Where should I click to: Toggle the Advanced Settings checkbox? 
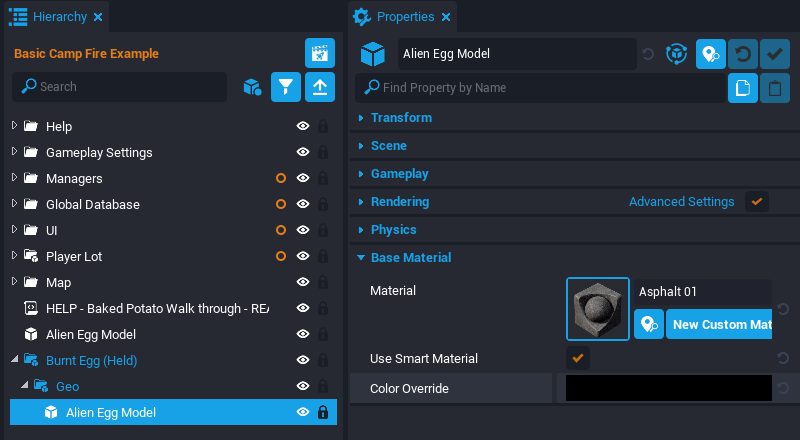(x=757, y=201)
